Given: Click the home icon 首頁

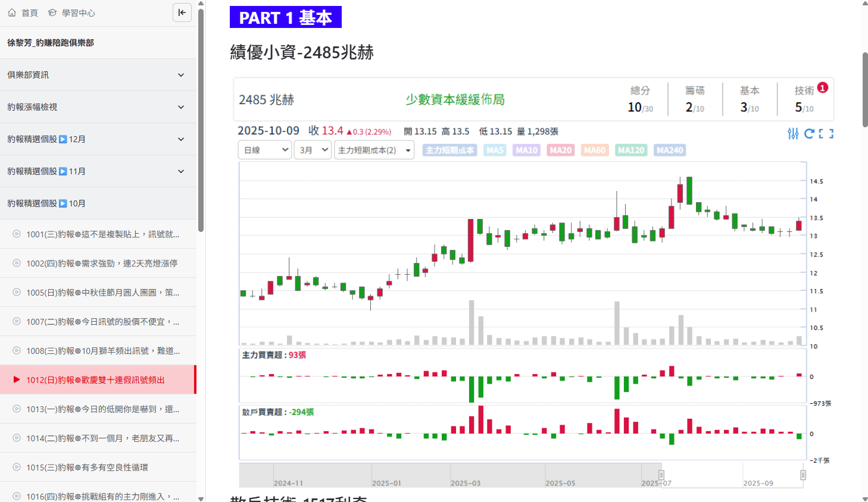Looking at the screenshot, I should 12,12.
